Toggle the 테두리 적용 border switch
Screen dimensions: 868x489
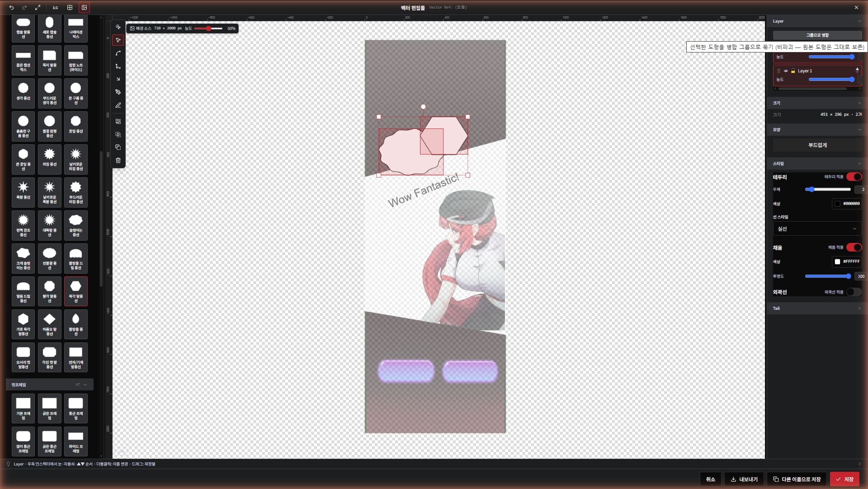coord(854,177)
